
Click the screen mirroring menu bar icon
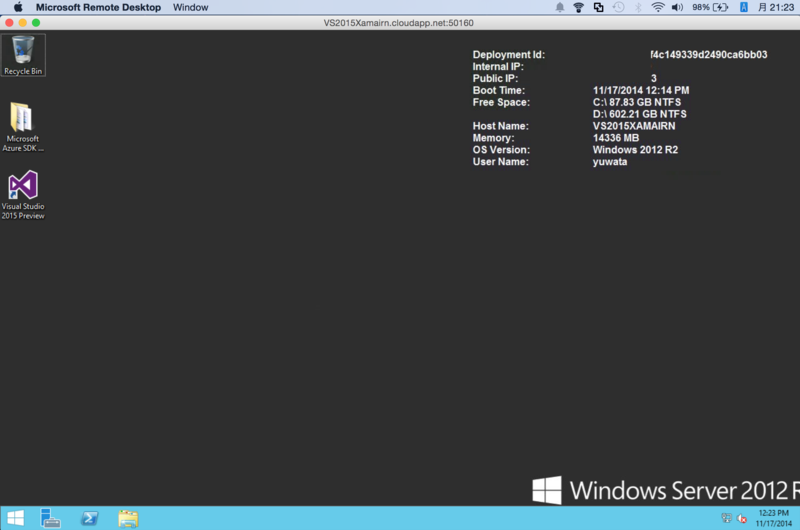click(598, 7)
